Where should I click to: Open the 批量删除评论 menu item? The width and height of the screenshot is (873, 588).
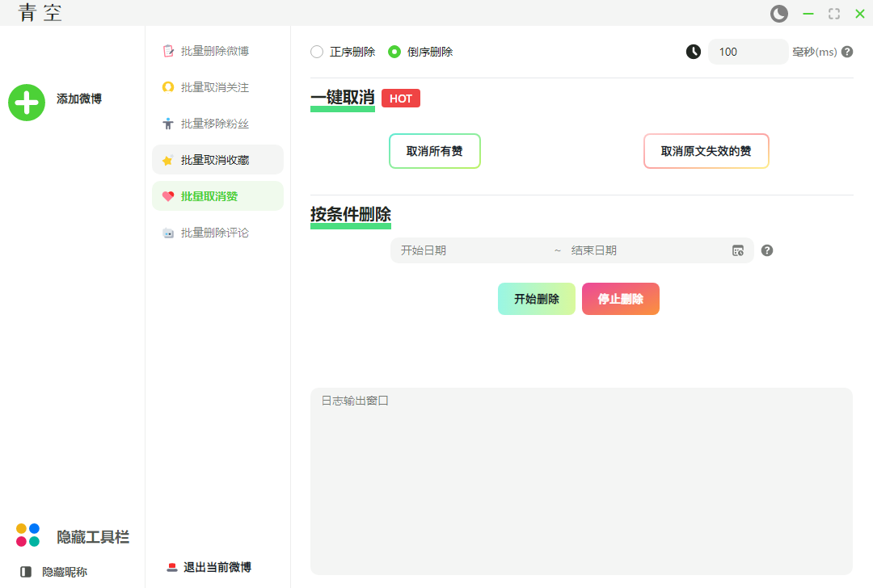[214, 233]
